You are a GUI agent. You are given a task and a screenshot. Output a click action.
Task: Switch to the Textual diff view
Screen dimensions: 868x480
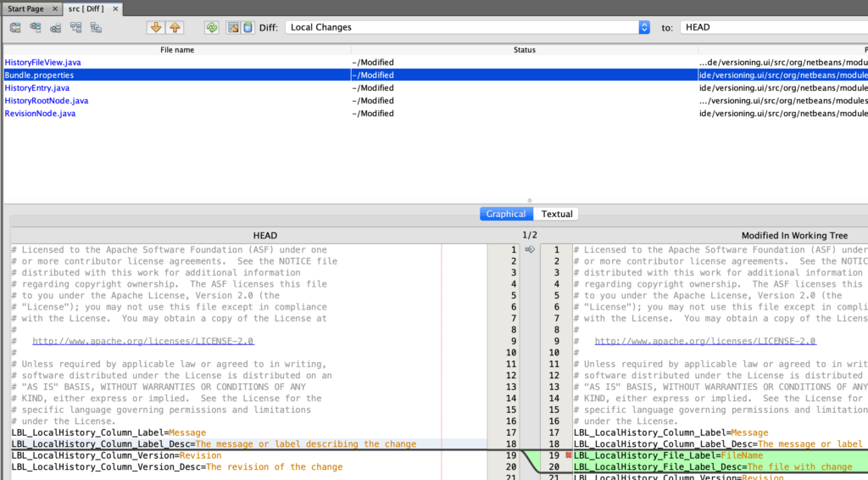(557, 214)
